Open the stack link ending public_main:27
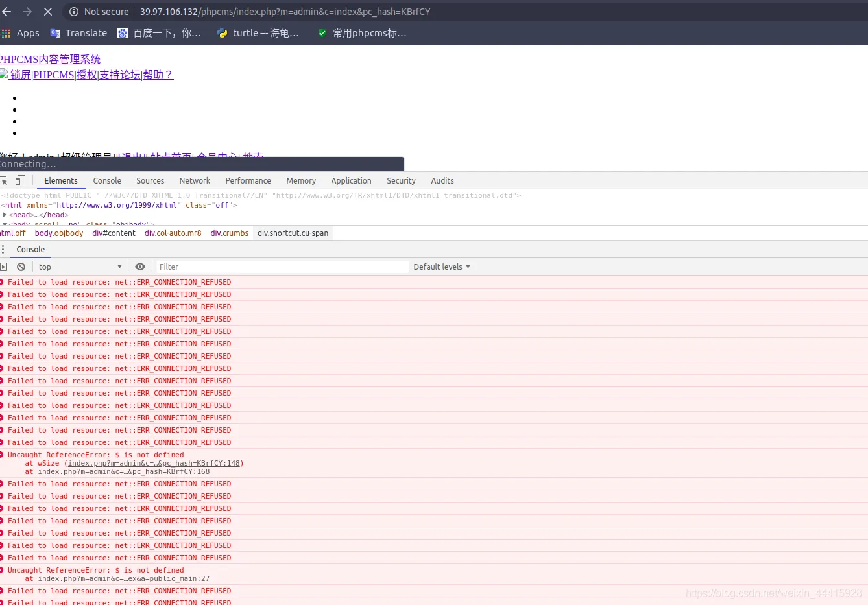The height and width of the screenshot is (605, 868). click(124, 579)
